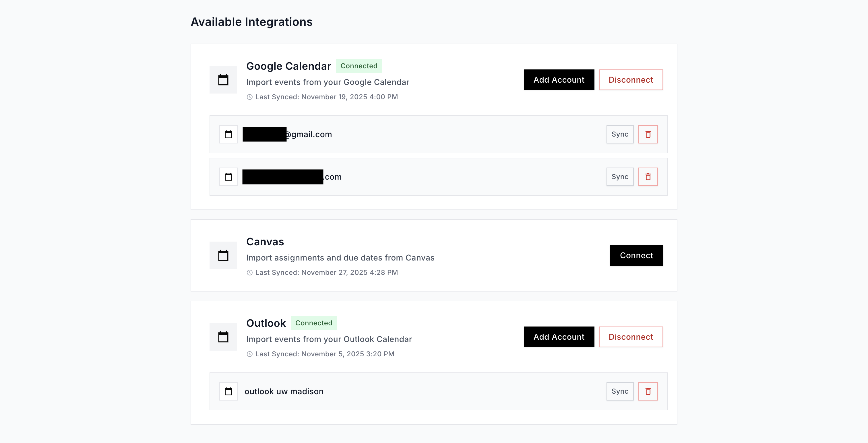Viewport: 868px width, 443px height.
Task: Delete the outlook uw madison account via trash icon
Action: [648, 391]
